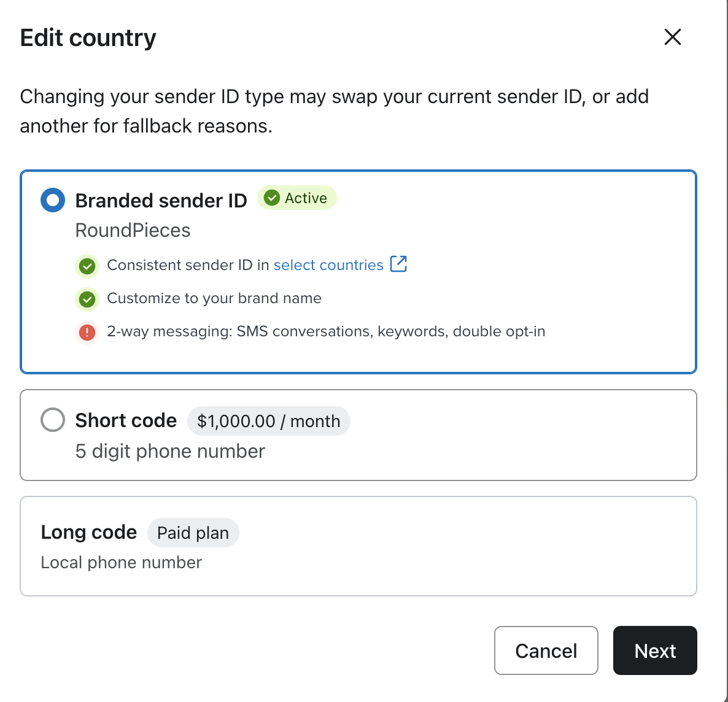Viewport: 728px width, 702px height.
Task: Click the green checkmark beside Consistent sender ID
Action: tap(87, 266)
